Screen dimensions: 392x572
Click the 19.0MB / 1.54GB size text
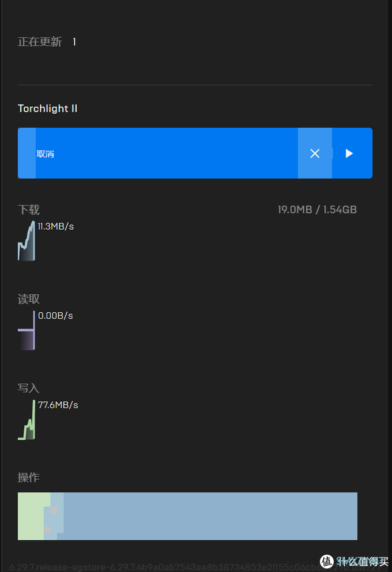(317, 210)
